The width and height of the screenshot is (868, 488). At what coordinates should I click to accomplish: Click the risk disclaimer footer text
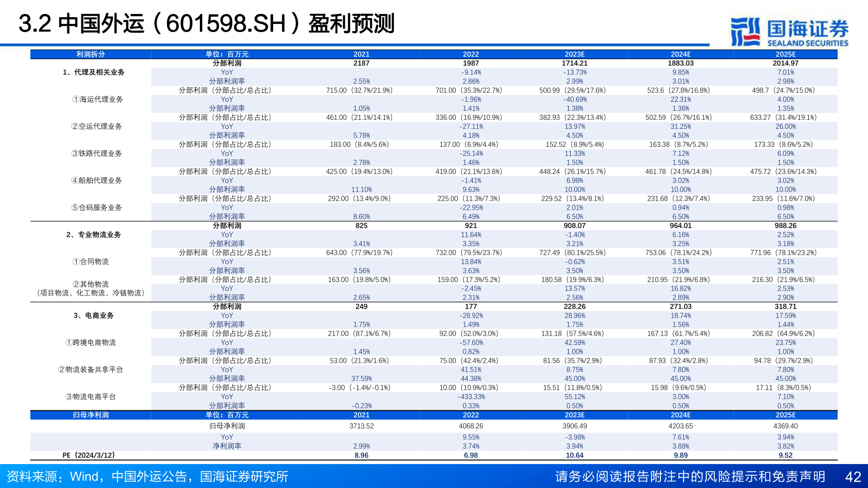[690, 477]
